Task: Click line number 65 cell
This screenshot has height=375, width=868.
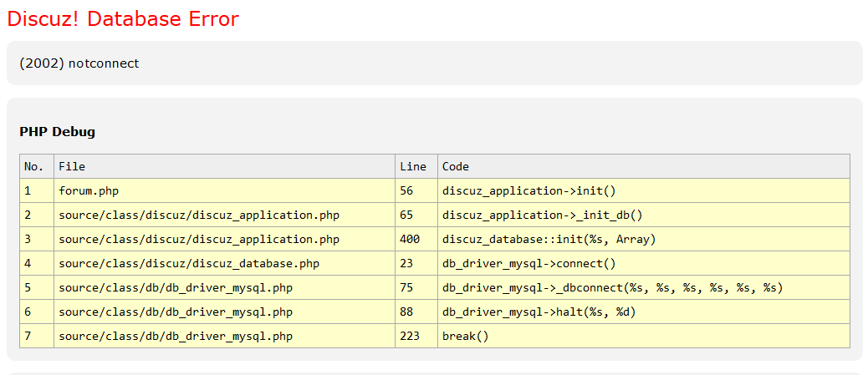Action: click(x=416, y=215)
